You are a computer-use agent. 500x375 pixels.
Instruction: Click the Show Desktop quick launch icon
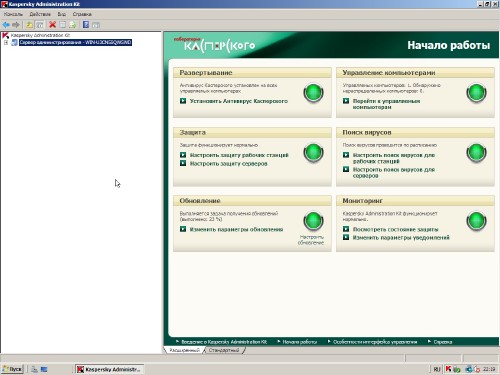44,369
